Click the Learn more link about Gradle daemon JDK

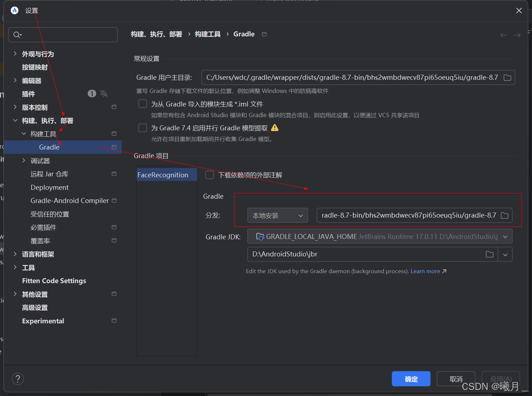(425, 271)
